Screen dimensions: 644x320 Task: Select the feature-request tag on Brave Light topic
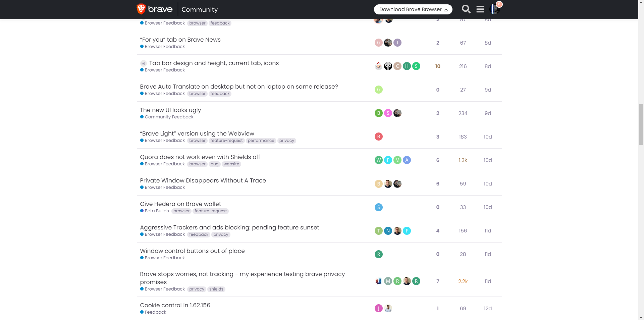(x=226, y=141)
